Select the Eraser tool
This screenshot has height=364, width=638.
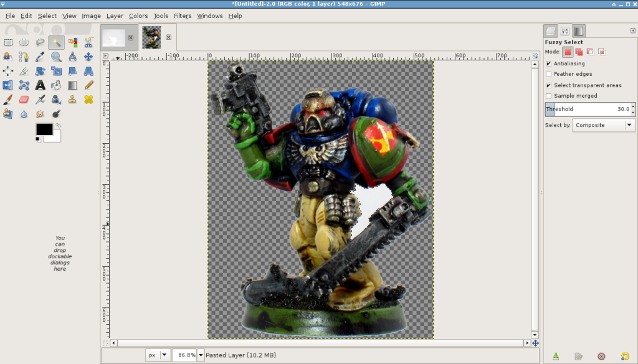coord(24,100)
